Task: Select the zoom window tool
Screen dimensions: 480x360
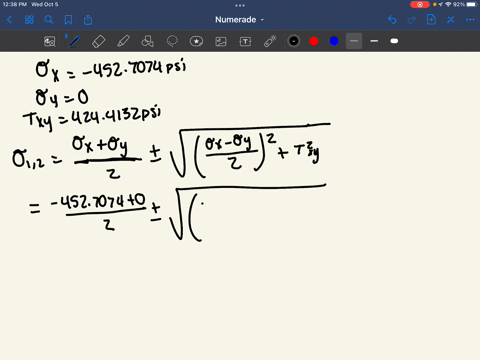Action: pos(50,41)
